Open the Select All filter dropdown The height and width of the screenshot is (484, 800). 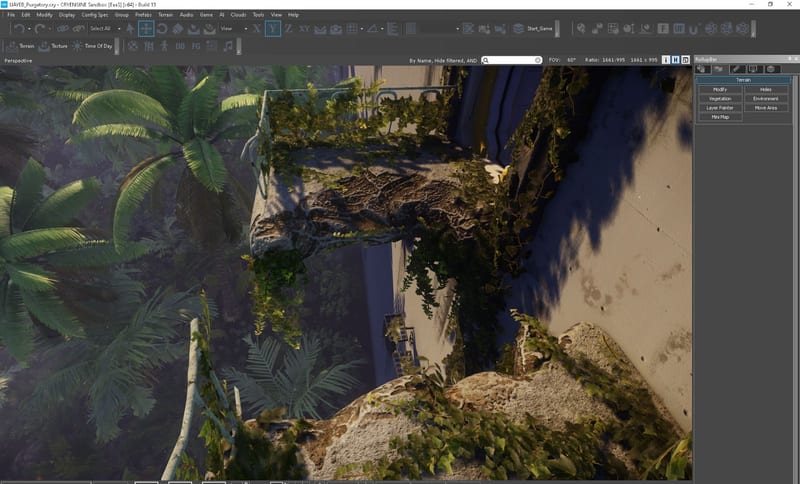click(x=106, y=29)
